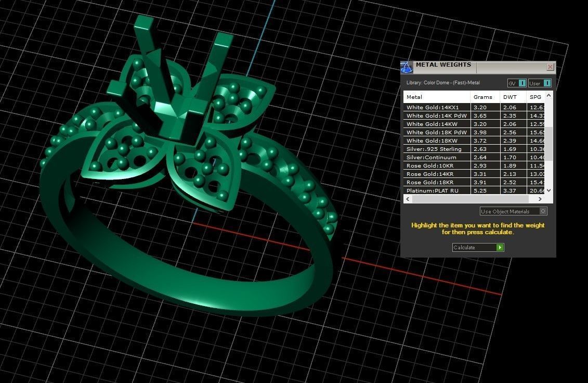This screenshot has width=588, height=383.
Task: Click the 3.65 grams value
Action: pyautogui.click(x=480, y=116)
